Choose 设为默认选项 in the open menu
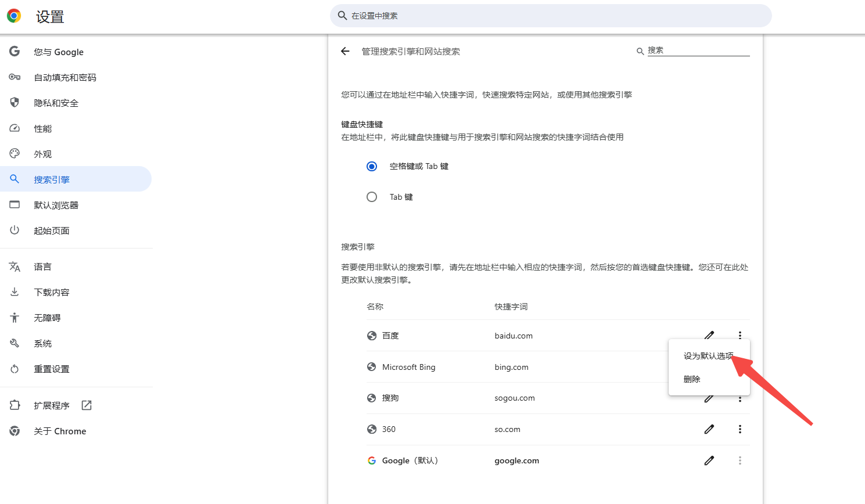This screenshot has height=504, width=865. pyautogui.click(x=706, y=355)
